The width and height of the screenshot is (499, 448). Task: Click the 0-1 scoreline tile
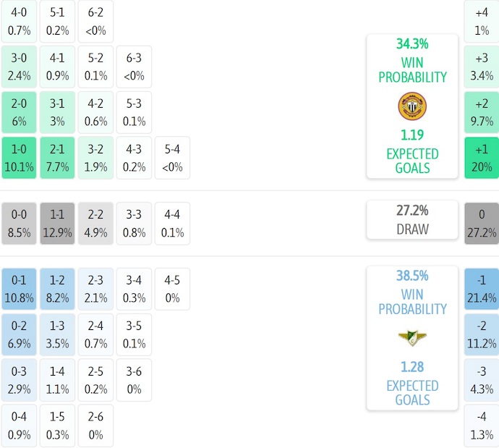click(x=19, y=288)
